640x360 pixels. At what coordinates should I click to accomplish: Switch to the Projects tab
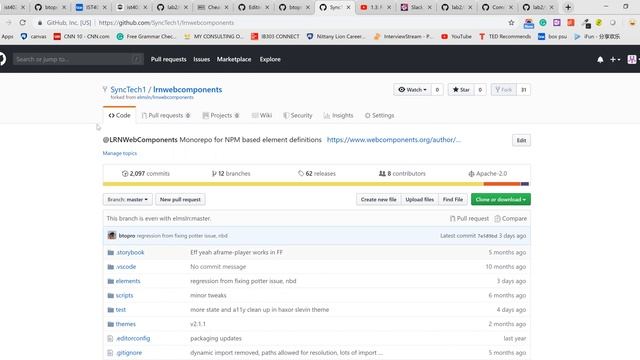tap(221, 116)
